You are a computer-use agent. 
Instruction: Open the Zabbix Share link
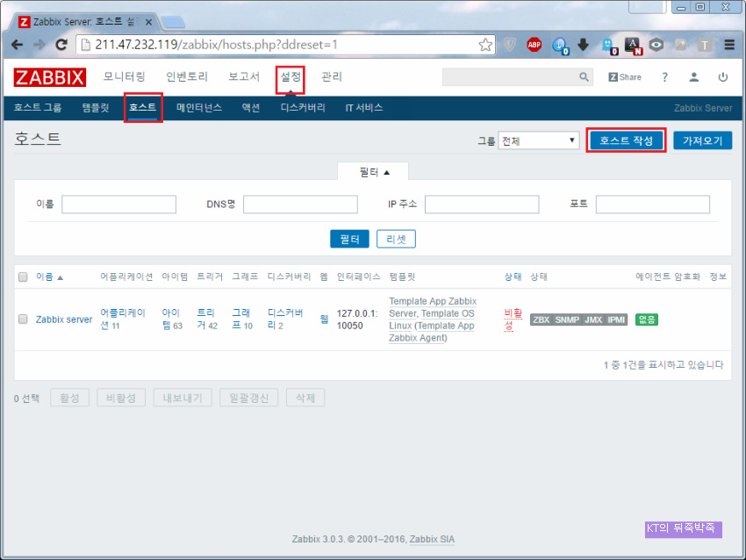coord(625,77)
